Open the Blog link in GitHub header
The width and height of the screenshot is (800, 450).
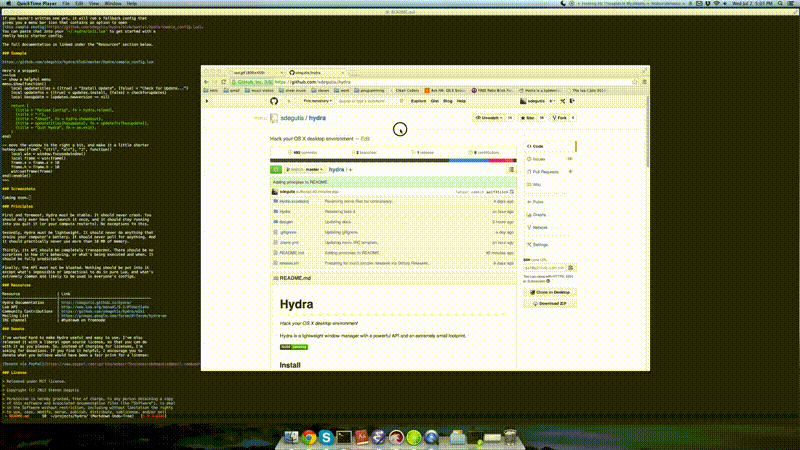click(x=447, y=101)
